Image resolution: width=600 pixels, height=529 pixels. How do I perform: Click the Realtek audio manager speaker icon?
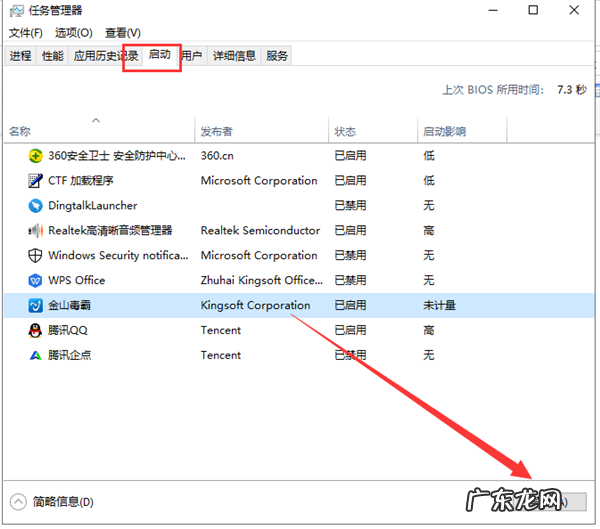35,230
